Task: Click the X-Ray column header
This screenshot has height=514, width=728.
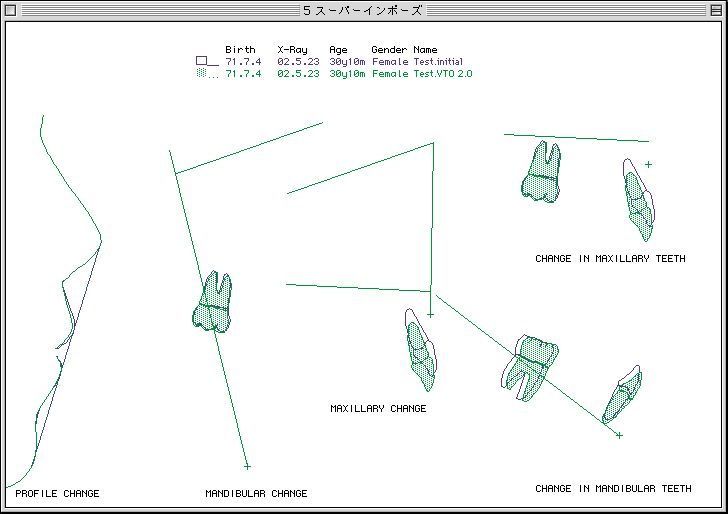Action: click(x=292, y=50)
